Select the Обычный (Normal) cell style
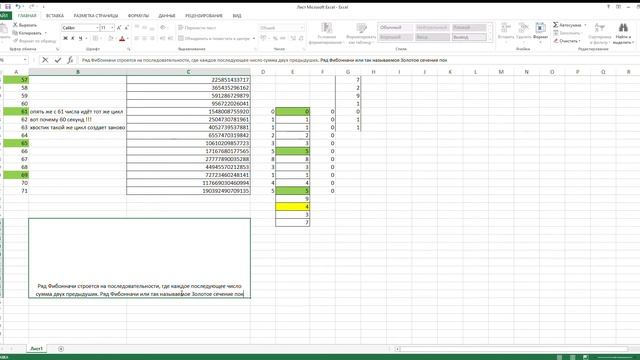This screenshot has height=360, width=640. pyautogui.click(x=396, y=28)
